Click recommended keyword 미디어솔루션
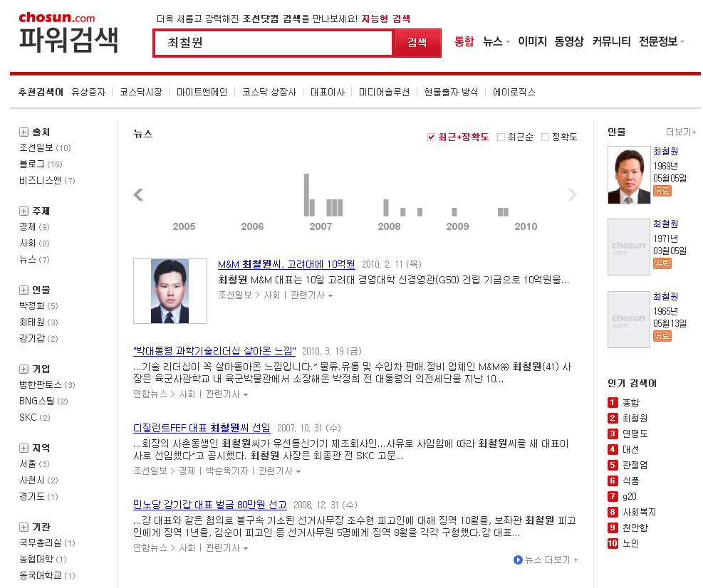The width and height of the screenshot is (703, 588). pos(384,93)
